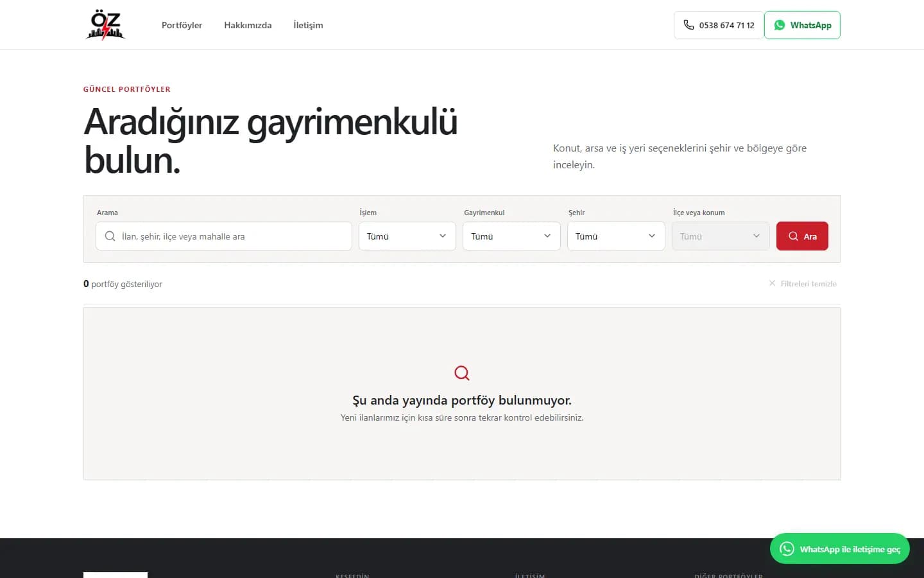The image size is (924, 578).
Task: Click the ÖZ site logo
Action: pyautogui.click(x=105, y=25)
